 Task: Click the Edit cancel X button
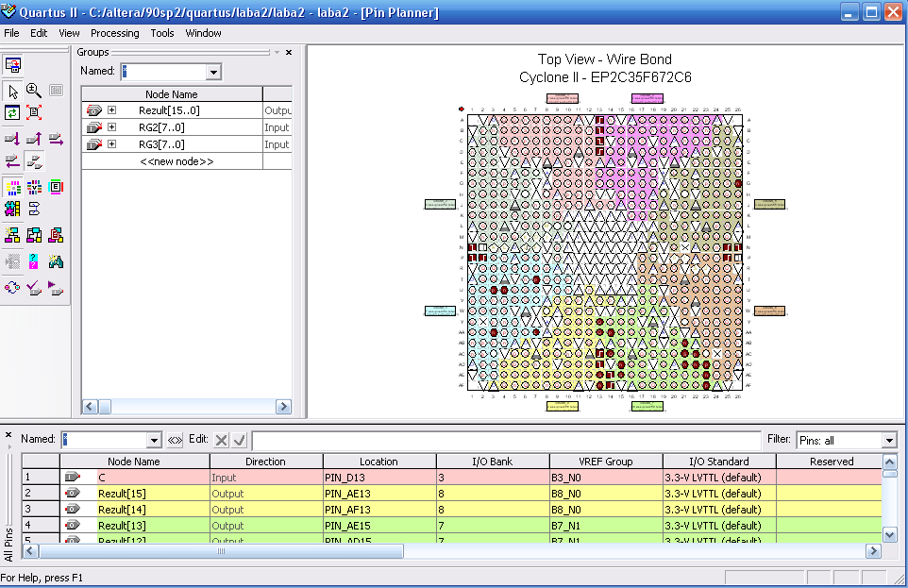point(221,440)
